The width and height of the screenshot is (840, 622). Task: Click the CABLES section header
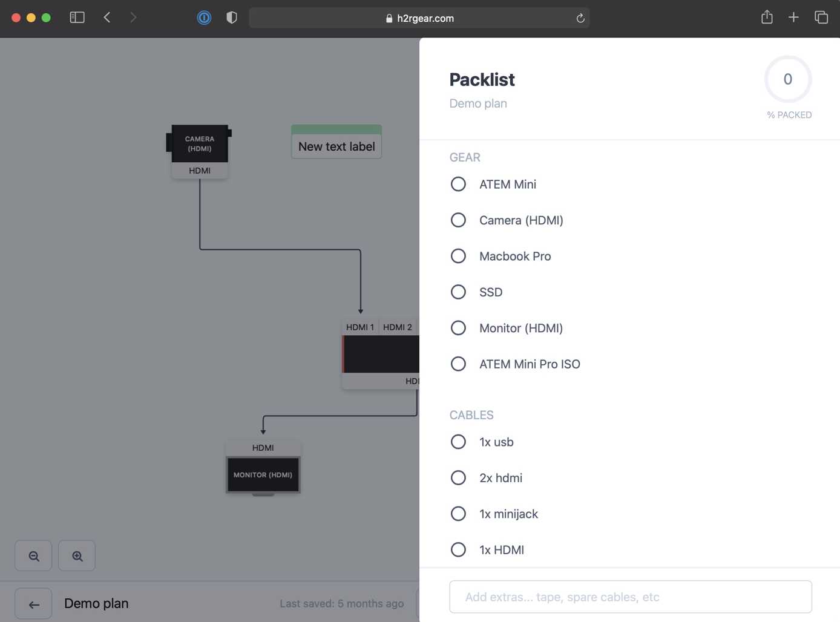tap(471, 415)
